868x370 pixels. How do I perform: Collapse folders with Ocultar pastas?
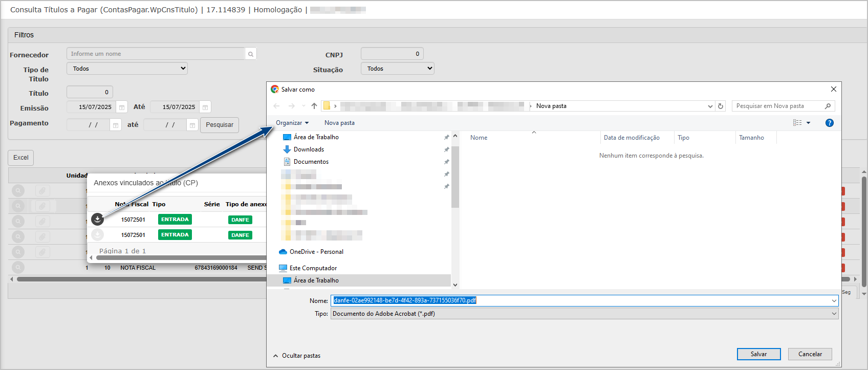tap(297, 356)
